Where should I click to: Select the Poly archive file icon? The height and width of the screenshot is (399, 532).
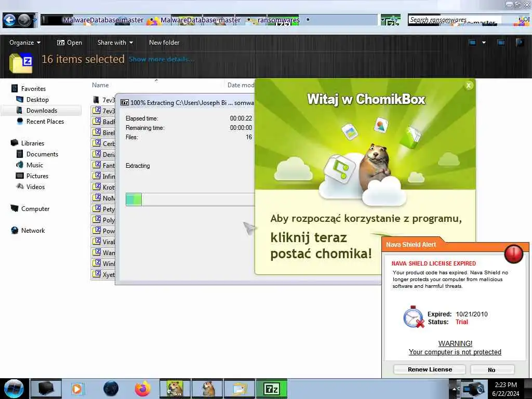click(97, 220)
